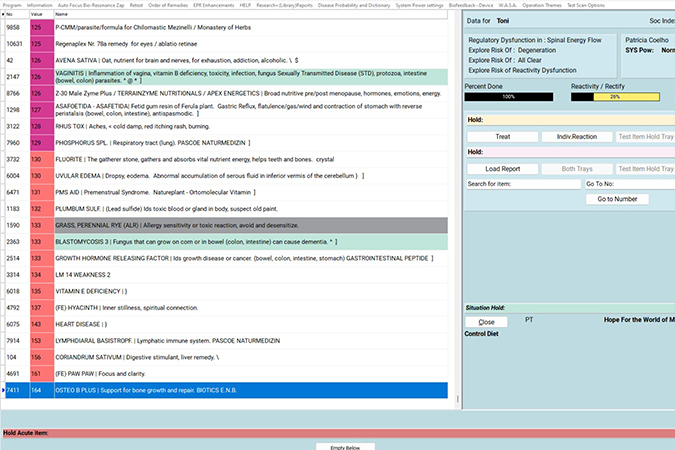Viewport: 675px width, 450px height.
Task: Click the Percent Done progress bar
Action: click(x=509, y=97)
